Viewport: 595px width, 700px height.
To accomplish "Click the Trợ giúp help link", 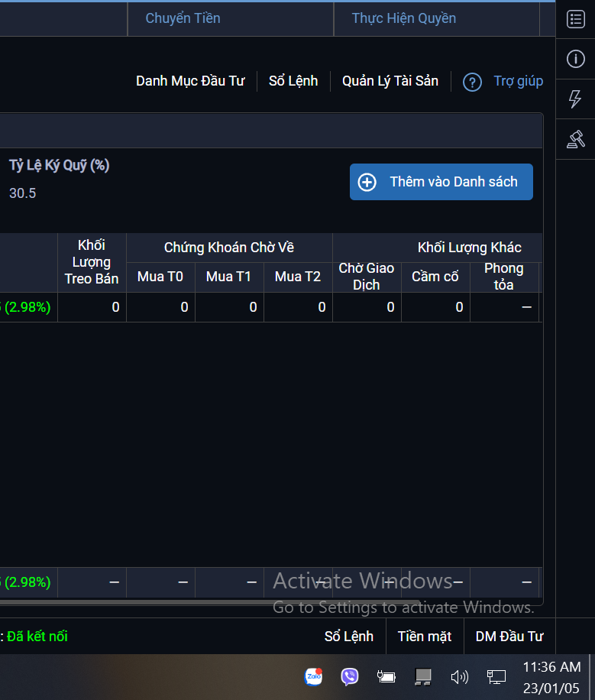I will coord(518,81).
